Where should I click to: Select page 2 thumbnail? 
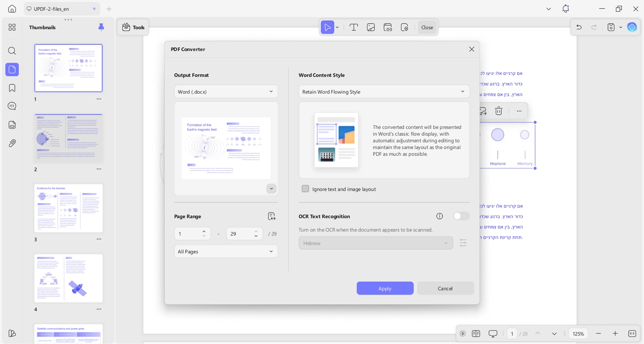click(x=68, y=138)
